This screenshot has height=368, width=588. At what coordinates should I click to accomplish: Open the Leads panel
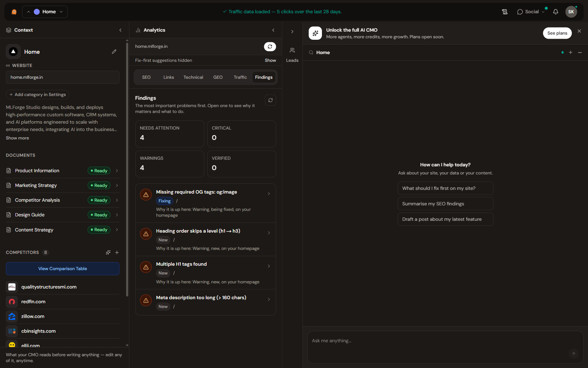point(292,55)
